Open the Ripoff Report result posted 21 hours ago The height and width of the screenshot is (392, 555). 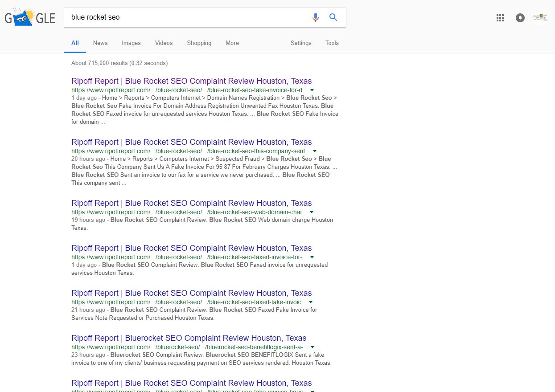pos(192,293)
